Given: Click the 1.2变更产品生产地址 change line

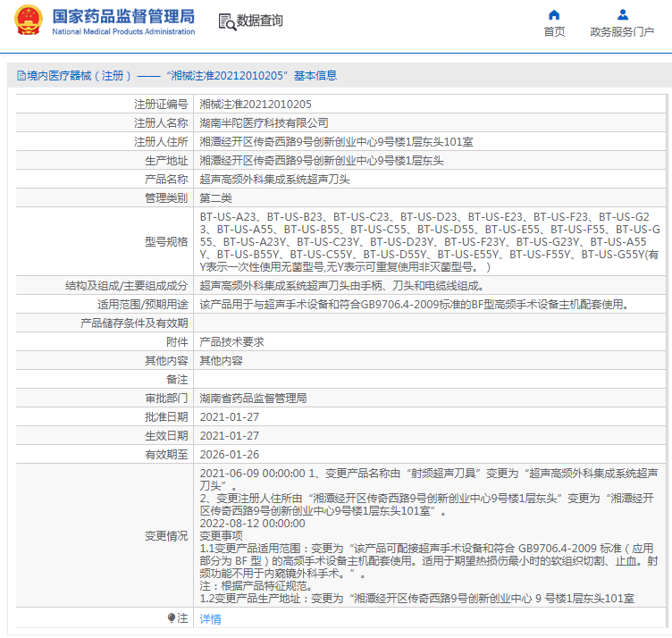Looking at the screenshot, I should pos(417,599).
